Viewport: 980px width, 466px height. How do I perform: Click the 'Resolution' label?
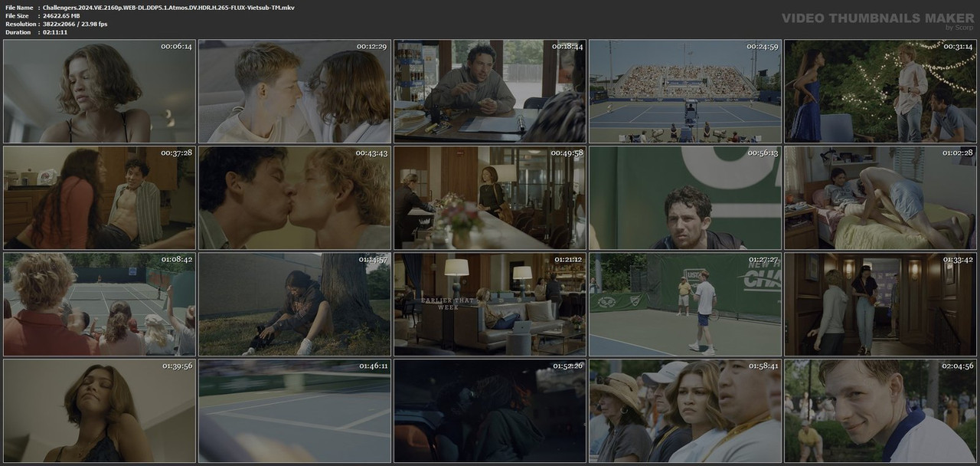click(19, 24)
